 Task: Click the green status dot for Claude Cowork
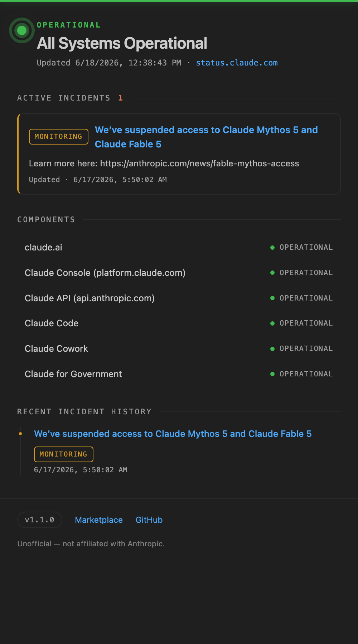(272, 348)
